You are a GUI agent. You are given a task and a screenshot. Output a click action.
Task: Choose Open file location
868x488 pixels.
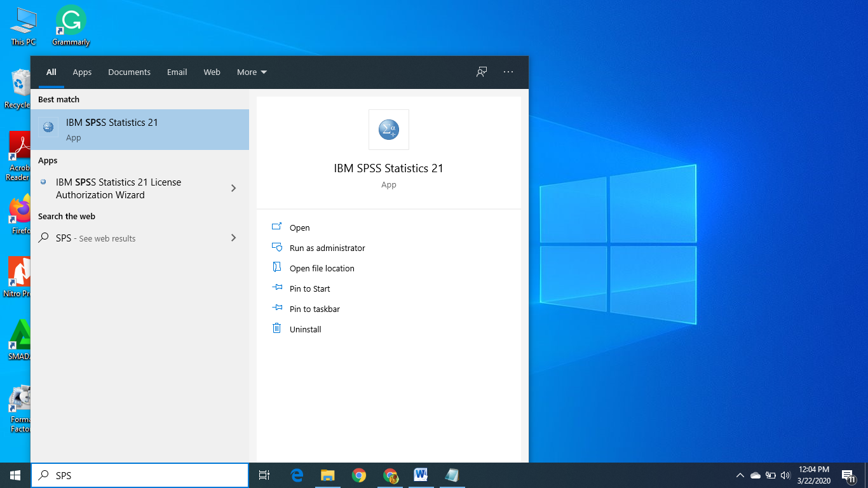pos(322,268)
